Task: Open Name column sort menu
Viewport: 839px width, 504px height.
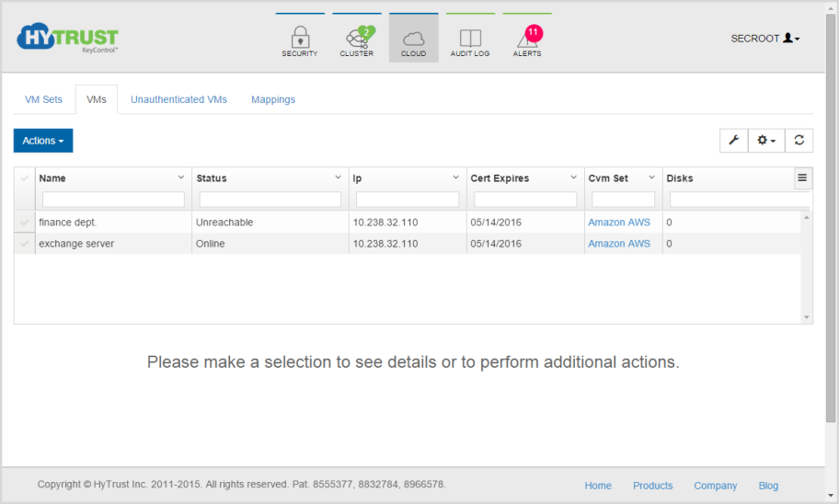Action: pyautogui.click(x=181, y=178)
